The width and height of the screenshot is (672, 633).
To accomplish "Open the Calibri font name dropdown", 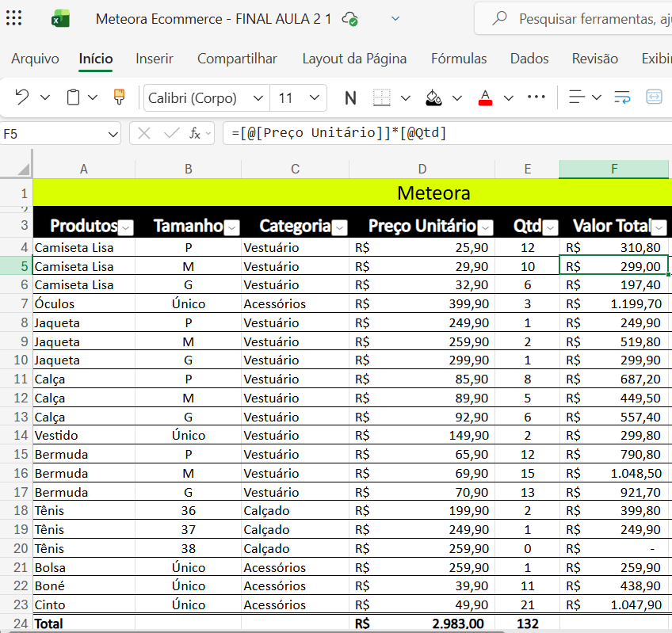I will [x=258, y=98].
